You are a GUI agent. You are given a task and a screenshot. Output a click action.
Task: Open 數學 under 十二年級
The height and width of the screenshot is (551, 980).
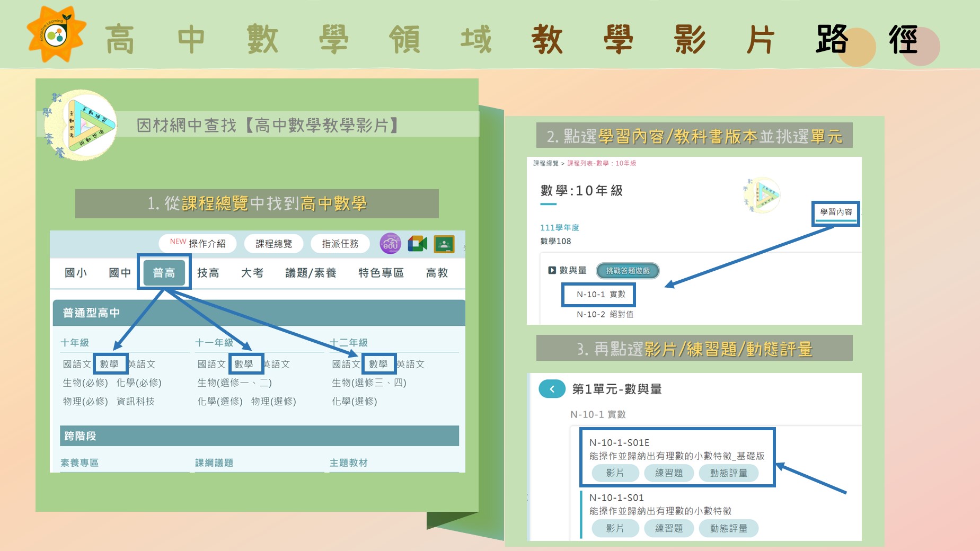[x=378, y=364]
